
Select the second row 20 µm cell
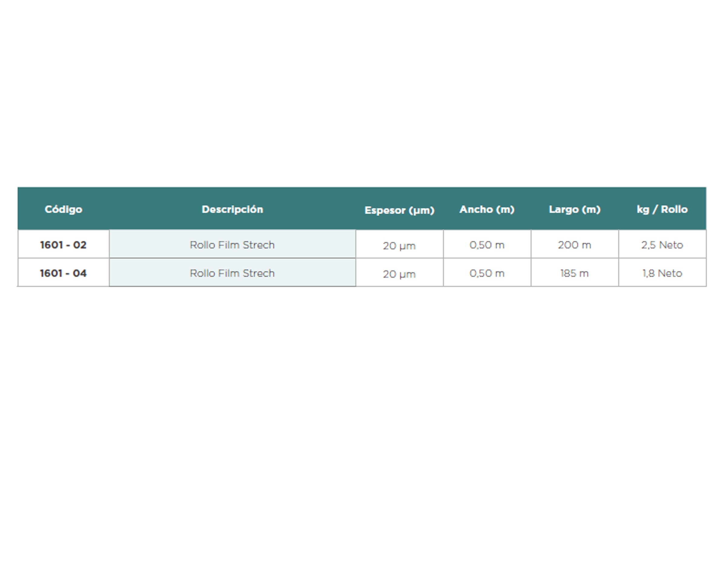[x=399, y=274]
